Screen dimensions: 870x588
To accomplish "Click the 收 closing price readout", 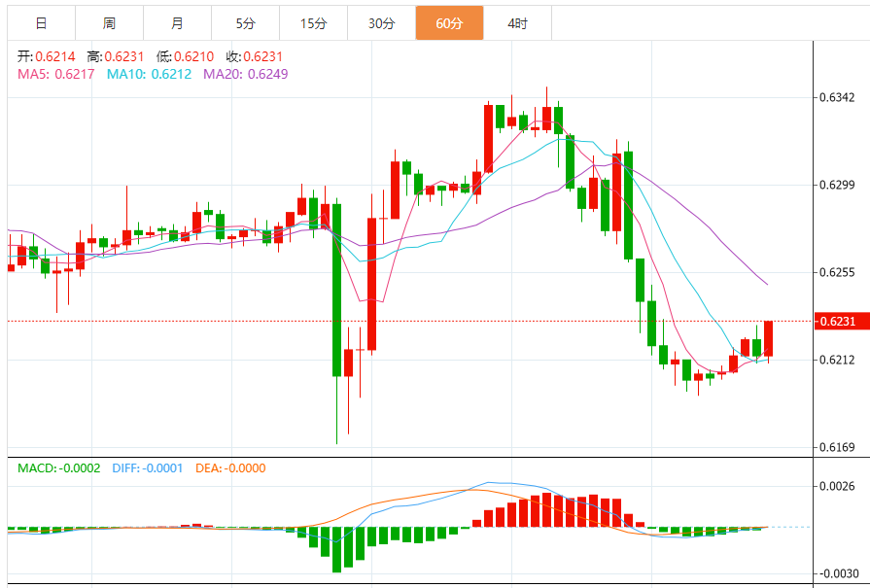I will tap(254, 56).
